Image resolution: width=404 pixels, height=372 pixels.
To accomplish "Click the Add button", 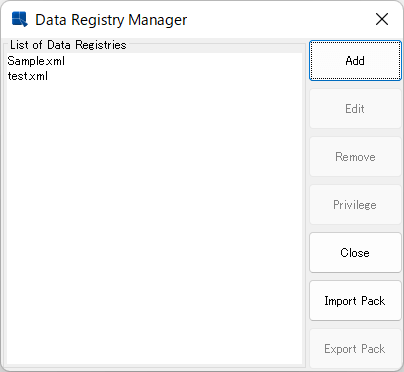I will (355, 61).
